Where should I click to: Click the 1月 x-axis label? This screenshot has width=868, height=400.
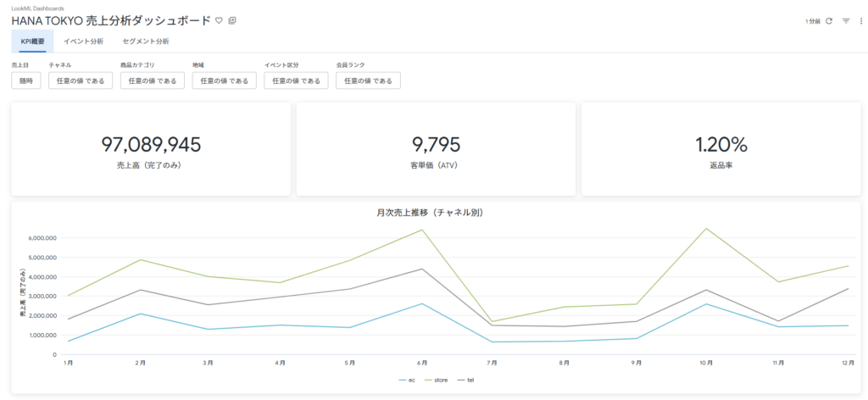click(x=69, y=363)
